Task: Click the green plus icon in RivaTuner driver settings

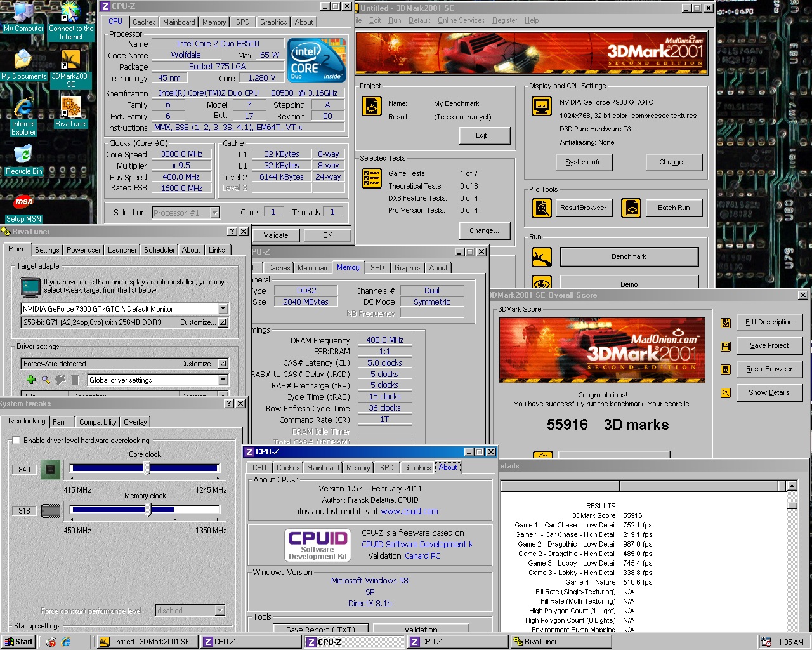Action: pyautogui.click(x=31, y=380)
